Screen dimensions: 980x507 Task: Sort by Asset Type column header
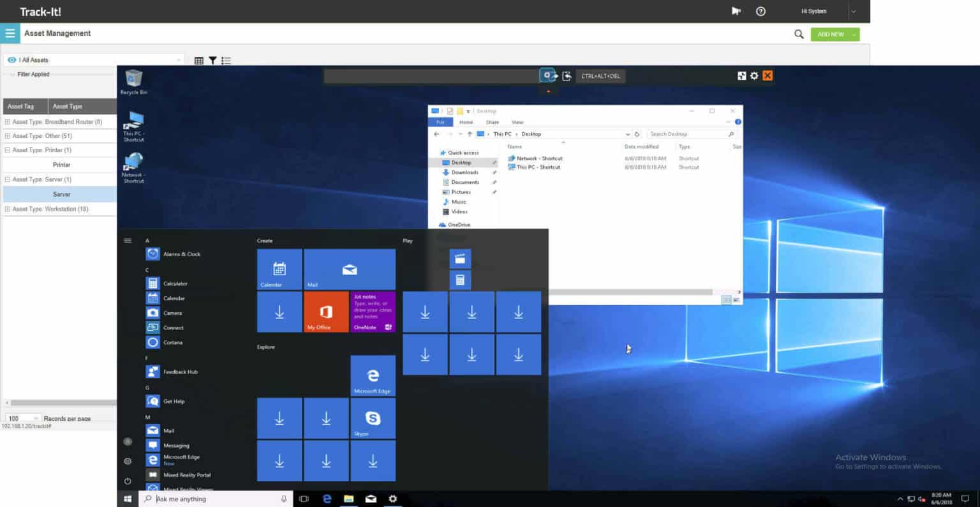coord(67,106)
